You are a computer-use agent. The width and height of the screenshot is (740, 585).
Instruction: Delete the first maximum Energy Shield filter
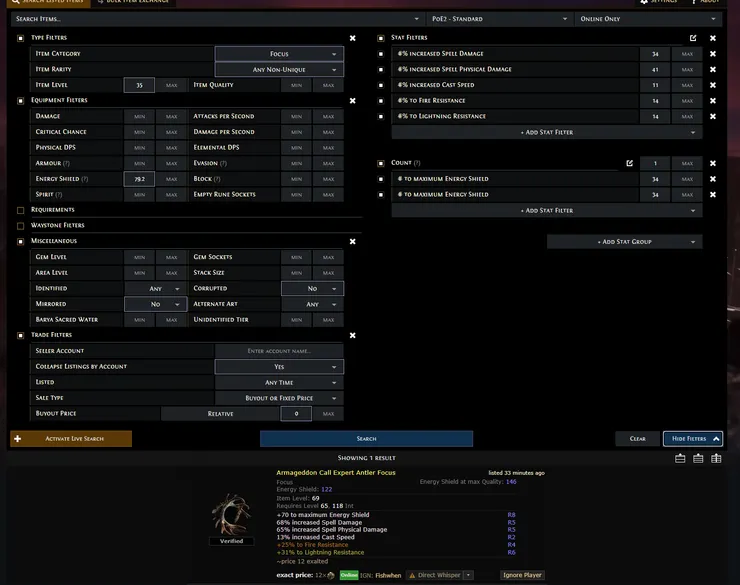click(713, 179)
